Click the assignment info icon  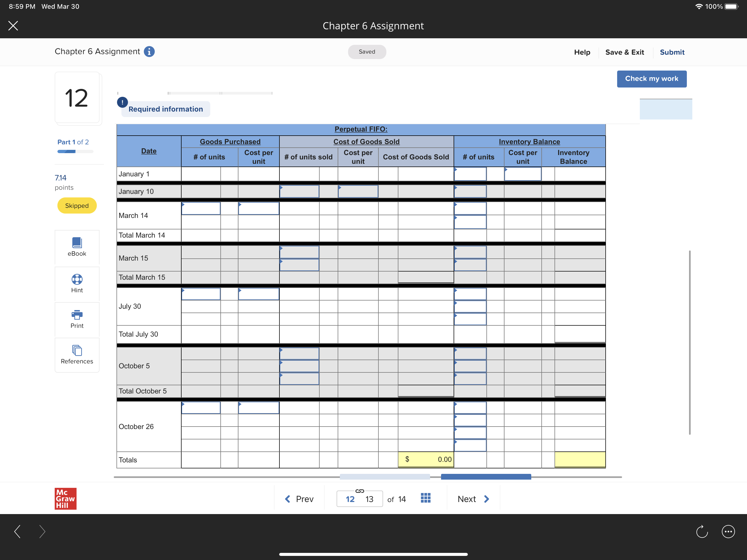click(149, 51)
